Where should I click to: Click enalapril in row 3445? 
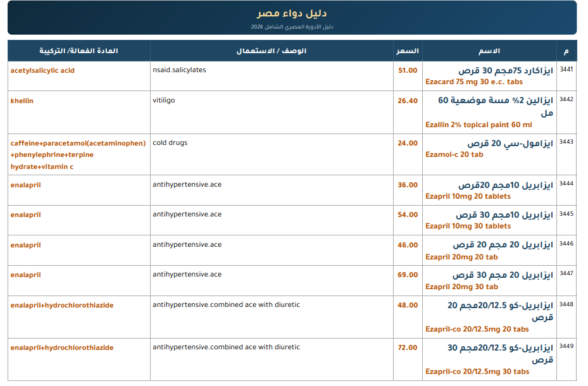[x=25, y=215]
